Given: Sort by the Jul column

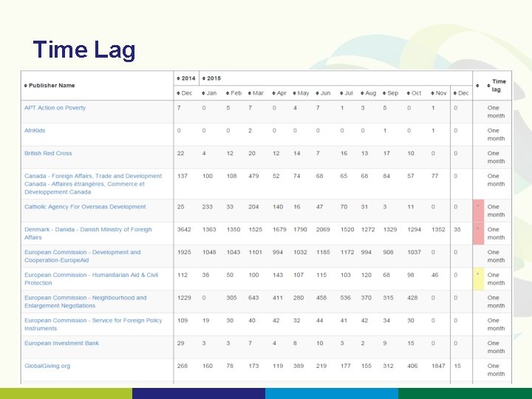Looking at the screenshot, I should click(x=347, y=93).
